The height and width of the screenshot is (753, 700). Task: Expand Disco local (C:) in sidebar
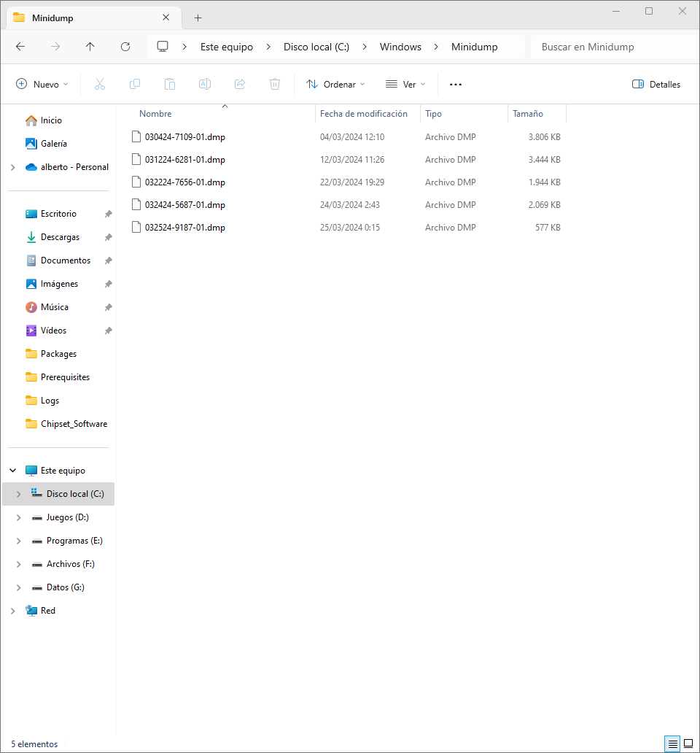pyautogui.click(x=19, y=494)
